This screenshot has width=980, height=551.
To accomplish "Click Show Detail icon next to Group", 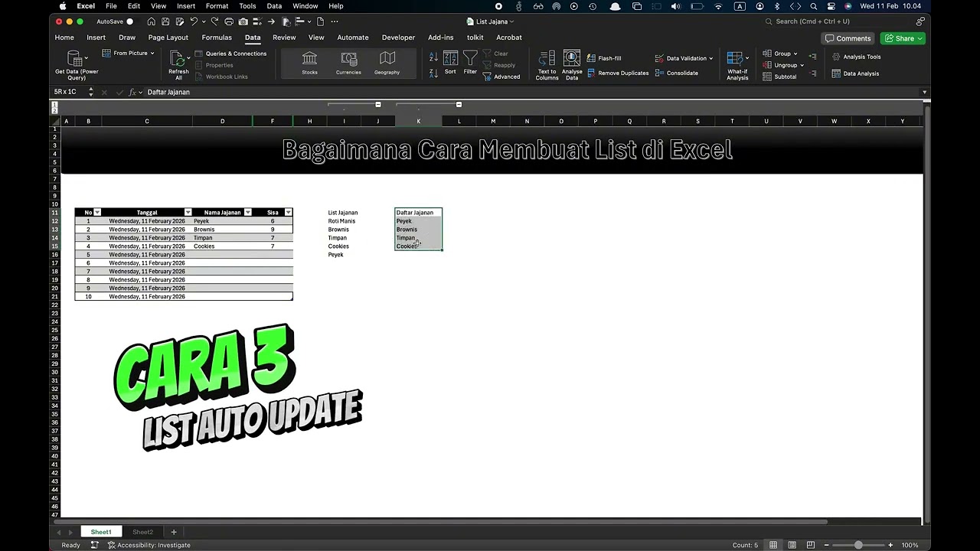I will pyautogui.click(x=812, y=56).
